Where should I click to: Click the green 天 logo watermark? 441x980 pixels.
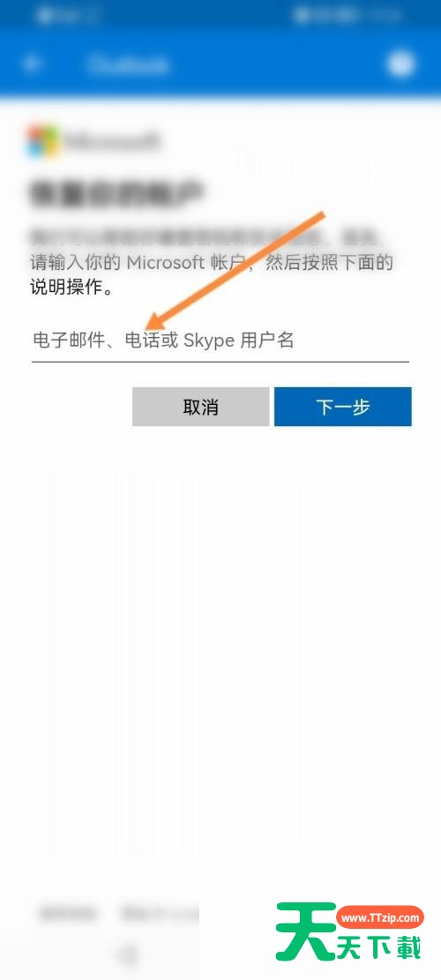[x=306, y=931]
